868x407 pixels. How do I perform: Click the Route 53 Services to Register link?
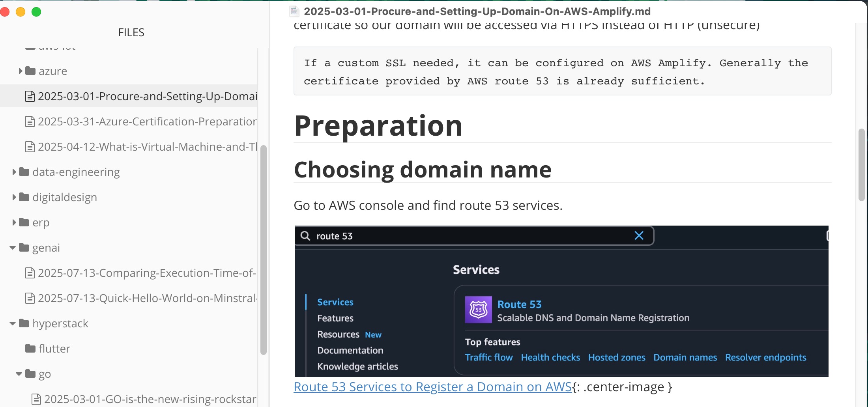(433, 387)
